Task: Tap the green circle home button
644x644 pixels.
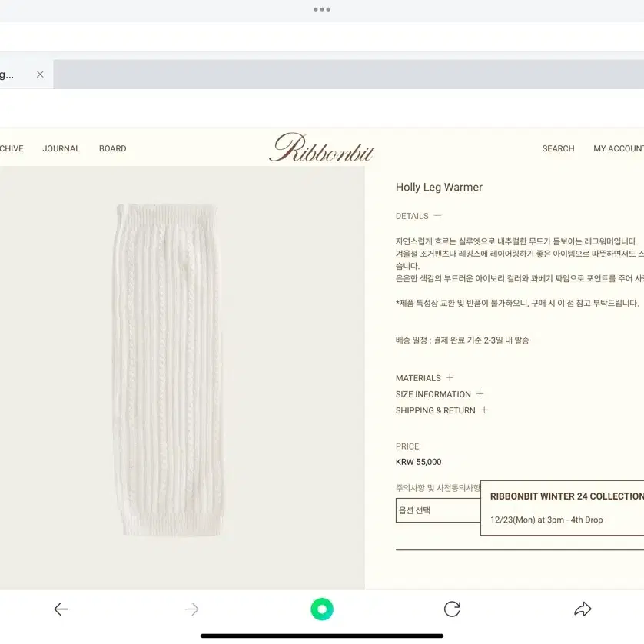Action: click(322, 609)
